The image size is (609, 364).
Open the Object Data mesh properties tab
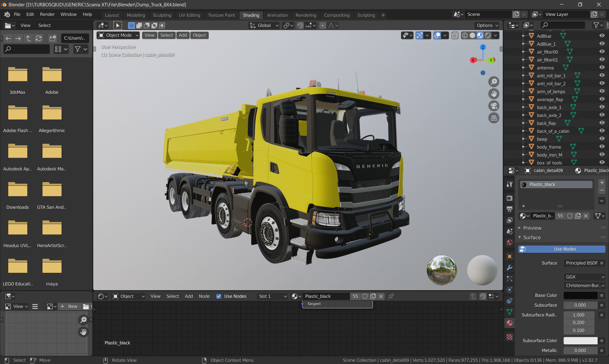pos(509,312)
